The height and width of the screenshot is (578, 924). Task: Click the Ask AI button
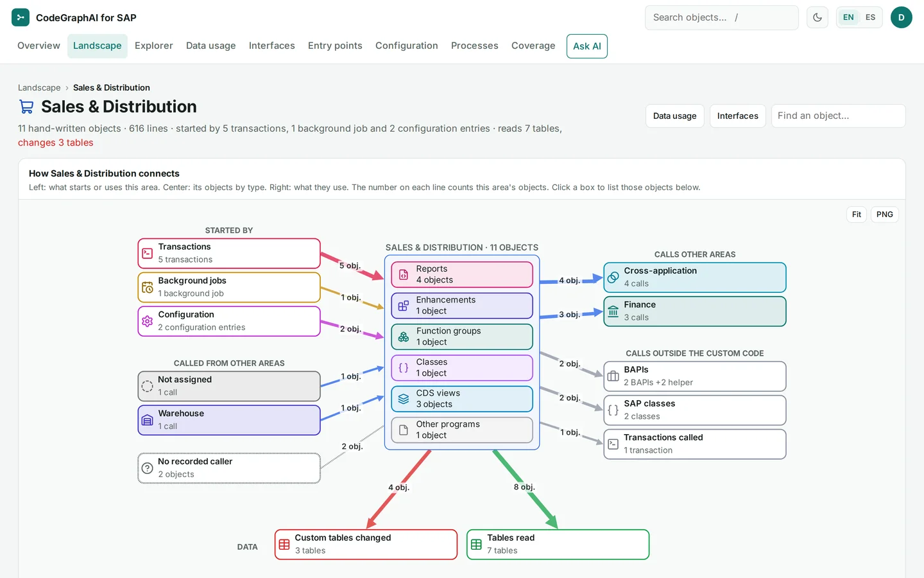point(587,46)
